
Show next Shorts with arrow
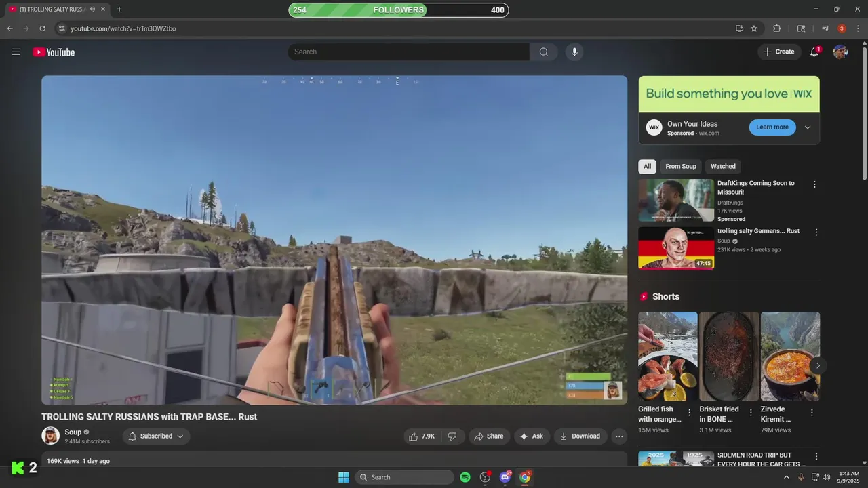tap(818, 365)
